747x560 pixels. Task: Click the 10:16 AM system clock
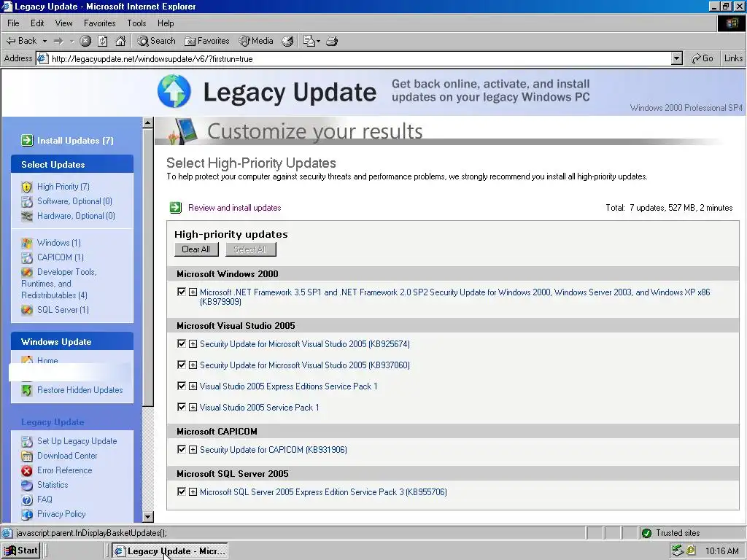tap(721, 551)
